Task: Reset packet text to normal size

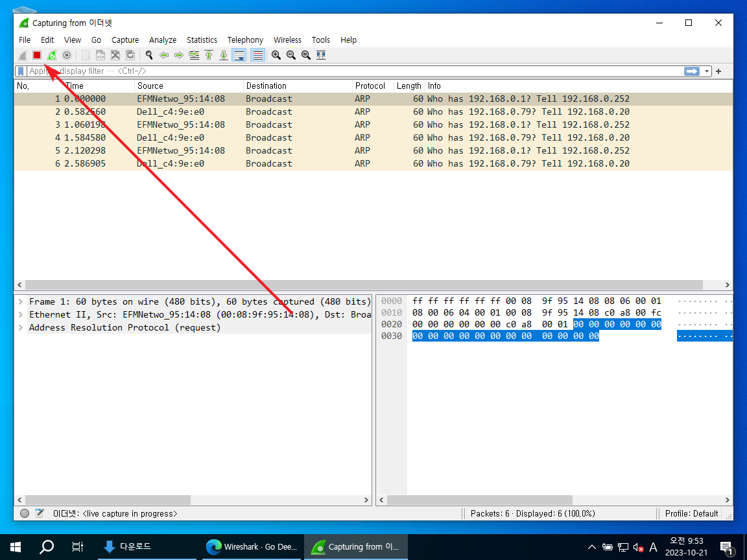Action: [306, 55]
